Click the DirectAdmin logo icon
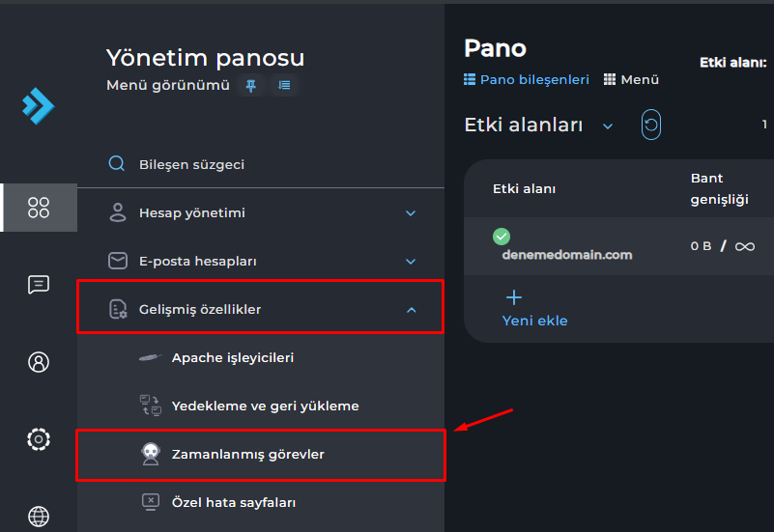This screenshot has width=774, height=532. [39, 105]
